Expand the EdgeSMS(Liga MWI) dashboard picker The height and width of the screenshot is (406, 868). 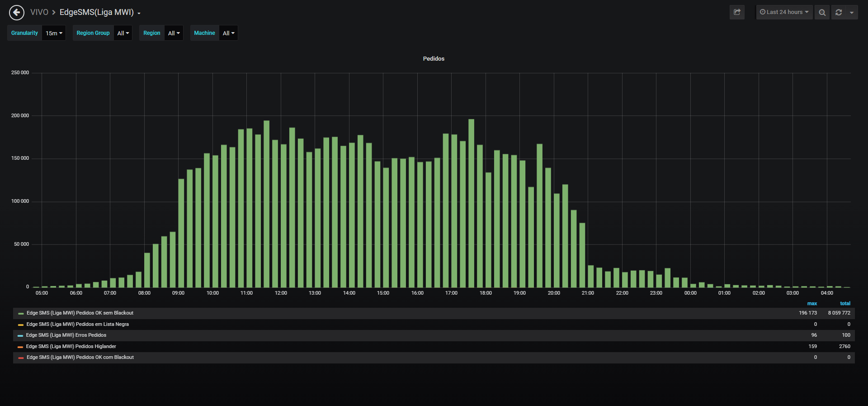(x=100, y=12)
